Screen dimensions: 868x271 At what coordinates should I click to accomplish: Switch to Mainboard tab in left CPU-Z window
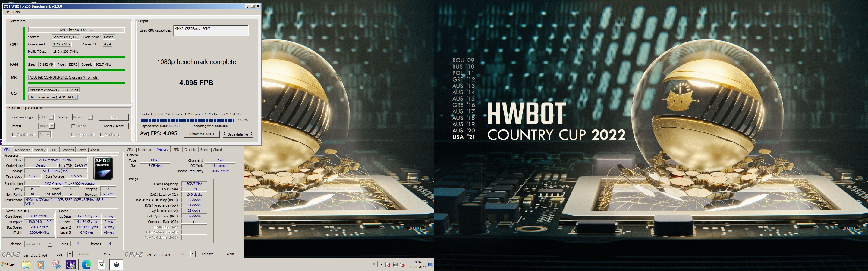[23, 150]
